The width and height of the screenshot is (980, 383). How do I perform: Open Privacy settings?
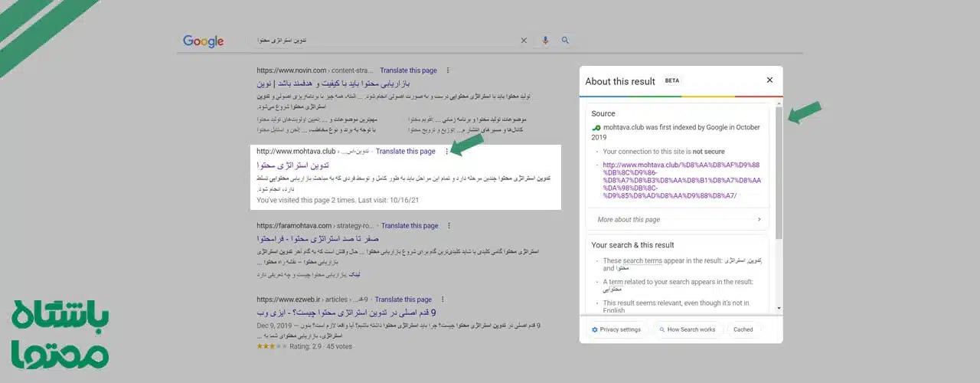(x=616, y=330)
